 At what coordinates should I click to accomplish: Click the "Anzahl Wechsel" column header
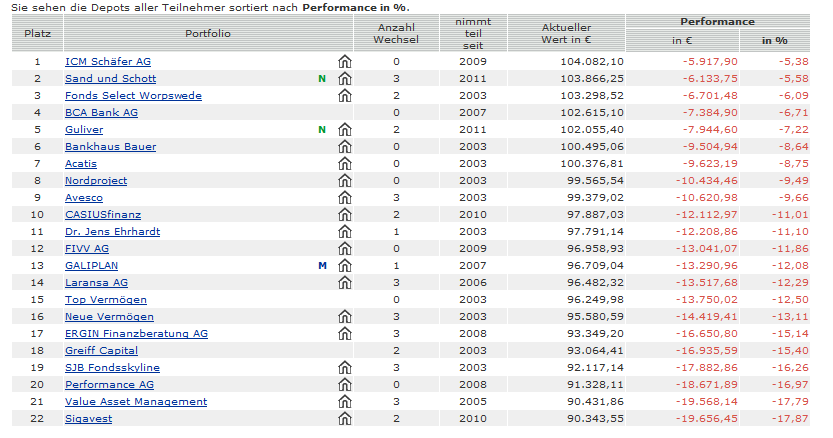pyautogui.click(x=396, y=33)
